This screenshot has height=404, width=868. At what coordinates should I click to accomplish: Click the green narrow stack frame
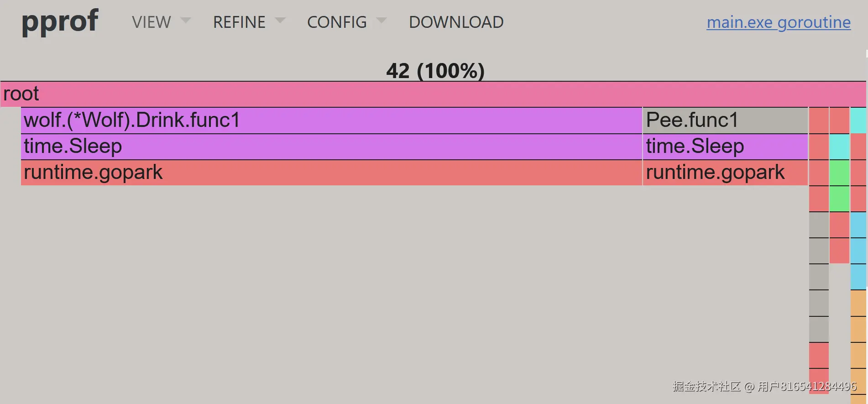pyautogui.click(x=839, y=173)
